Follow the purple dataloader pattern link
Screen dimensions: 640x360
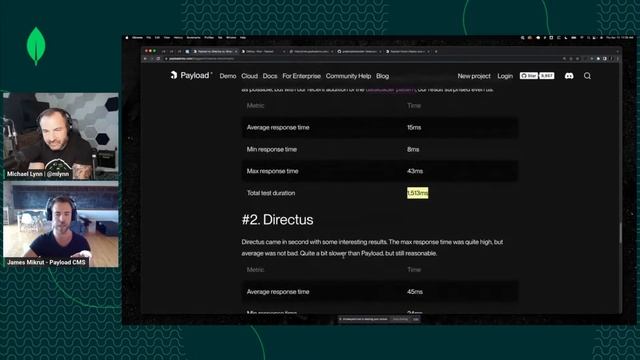[x=391, y=89]
